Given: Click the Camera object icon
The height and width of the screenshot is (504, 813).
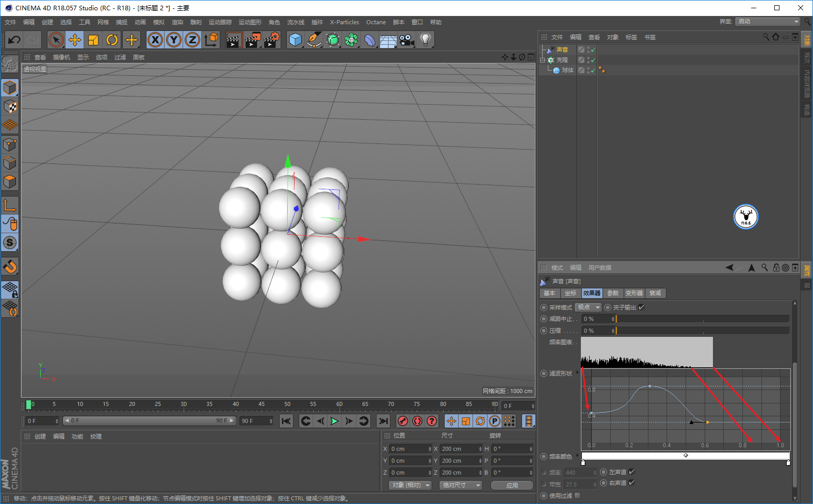Looking at the screenshot, I should (x=407, y=40).
